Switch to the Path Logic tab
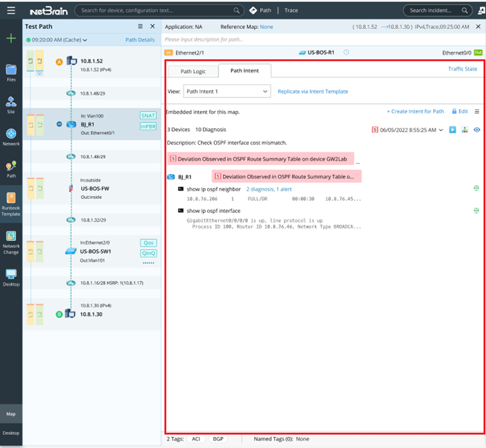This screenshot has height=448, width=486. [193, 71]
